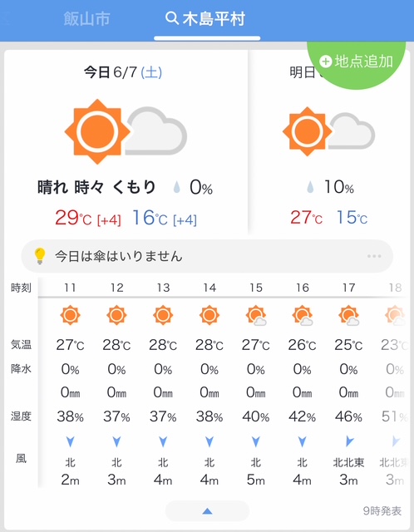The height and width of the screenshot is (532, 414).
Task: Select the 14 o'clock hour column header
Action: (209, 288)
